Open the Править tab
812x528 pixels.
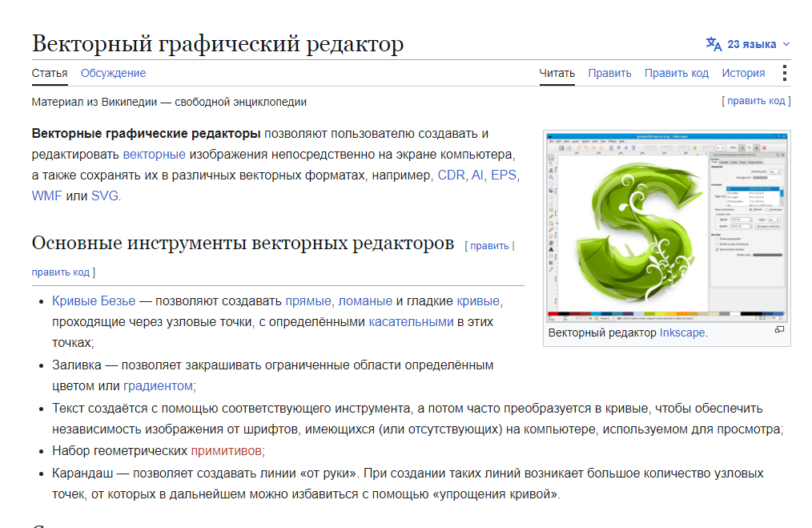click(x=609, y=73)
